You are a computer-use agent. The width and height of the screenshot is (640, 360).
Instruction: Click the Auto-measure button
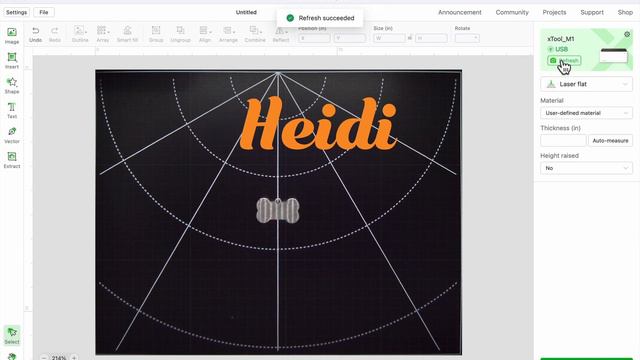610,140
